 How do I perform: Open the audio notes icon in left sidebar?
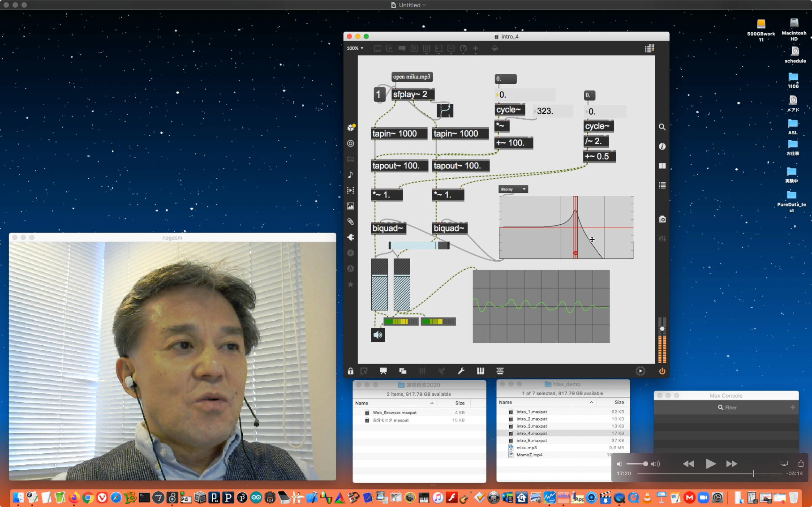point(351,175)
